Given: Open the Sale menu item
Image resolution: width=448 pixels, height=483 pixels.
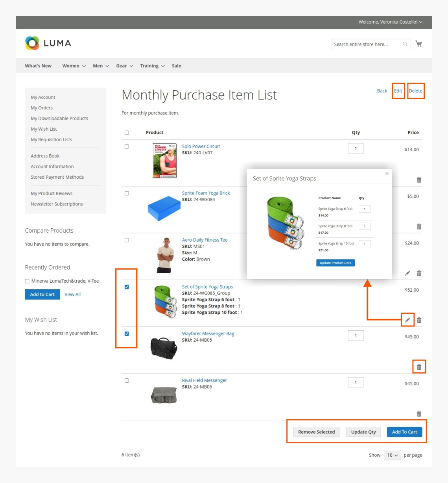Looking at the screenshot, I should coord(176,66).
